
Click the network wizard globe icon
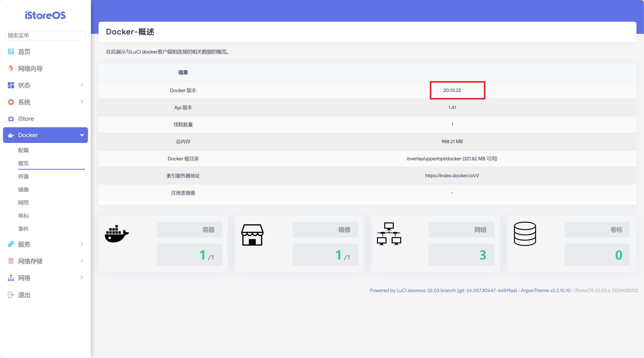pyautogui.click(x=11, y=68)
